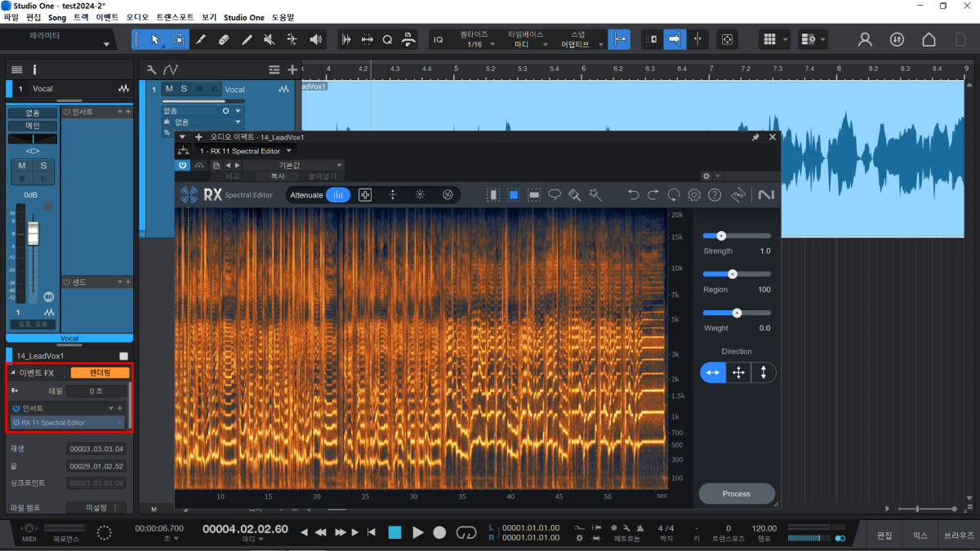The width and height of the screenshot is (980, 551).
Task: Select the Eraser tool
Action: [x=224, y=39]
